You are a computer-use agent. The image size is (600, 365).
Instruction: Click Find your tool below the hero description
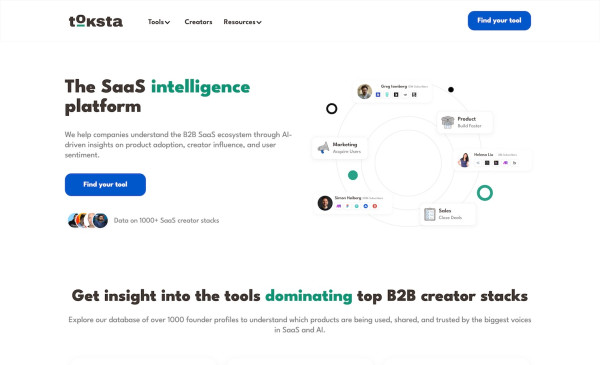coord(105,184)
